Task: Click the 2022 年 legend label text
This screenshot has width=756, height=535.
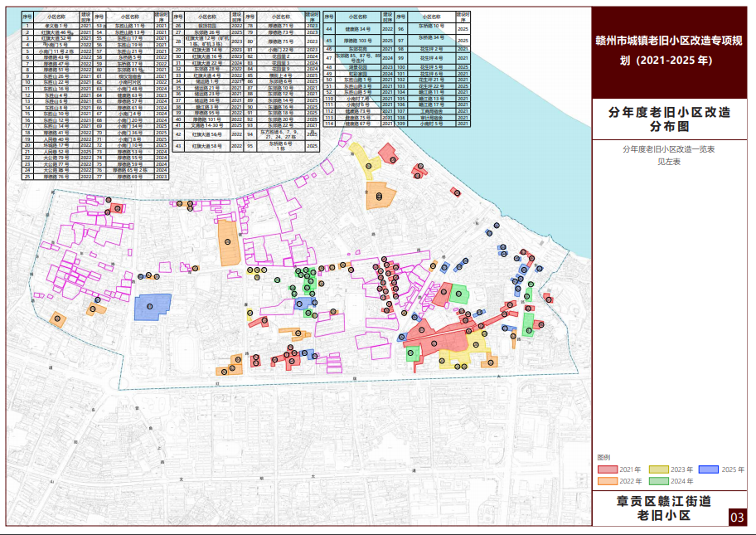Action: click(631, 481)
